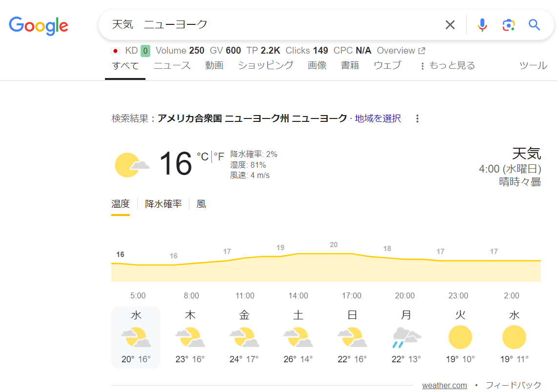Screen dimensions: 557x392
Task: Select Monday's rainy forecast icon
Action: coord(406,337)
